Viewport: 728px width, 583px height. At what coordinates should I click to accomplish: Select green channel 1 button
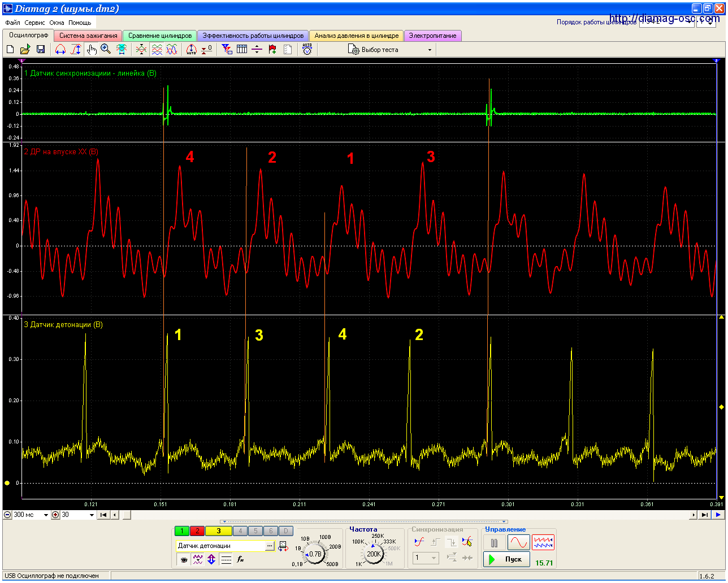coord(182,531)
